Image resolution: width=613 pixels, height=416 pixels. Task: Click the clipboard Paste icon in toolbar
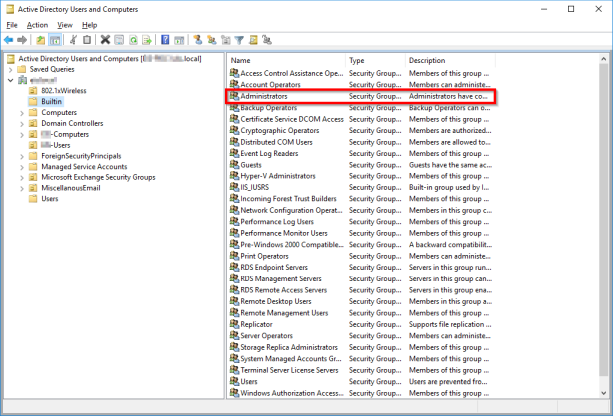87,40
